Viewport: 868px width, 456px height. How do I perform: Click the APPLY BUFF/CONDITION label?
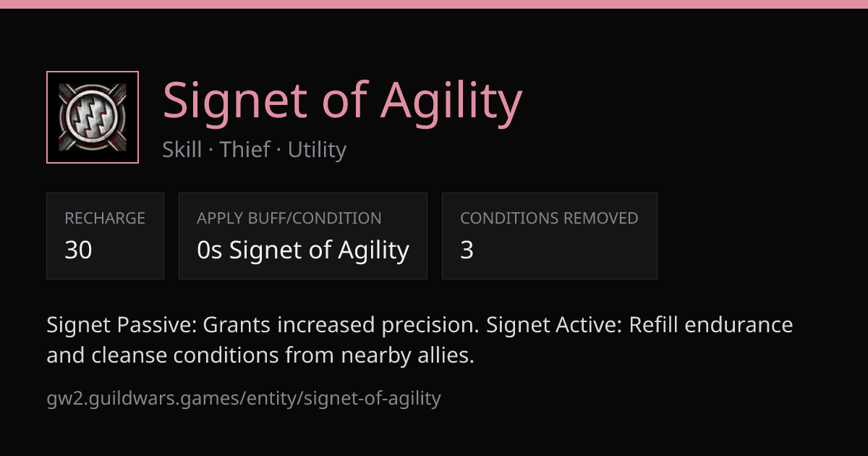[x=289, y=218]
